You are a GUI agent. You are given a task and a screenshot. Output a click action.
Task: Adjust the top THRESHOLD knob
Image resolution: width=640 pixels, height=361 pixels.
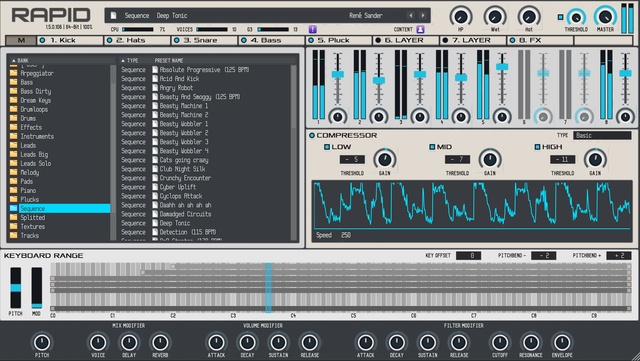[x=576, y=18]
